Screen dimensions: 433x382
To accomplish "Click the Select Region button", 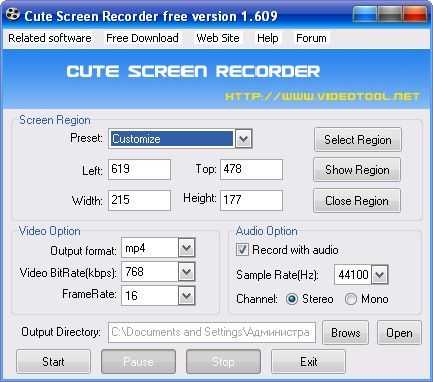I will (x=358, y=139).
